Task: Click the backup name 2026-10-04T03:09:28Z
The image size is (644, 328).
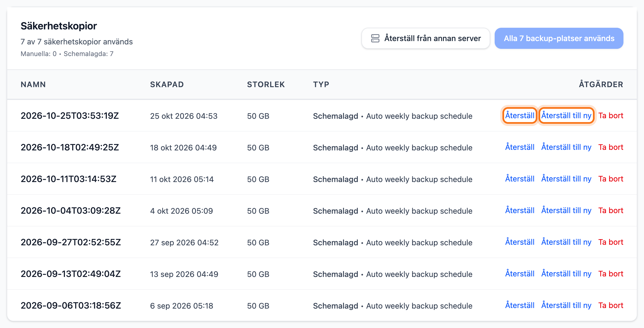Action: 71,211
